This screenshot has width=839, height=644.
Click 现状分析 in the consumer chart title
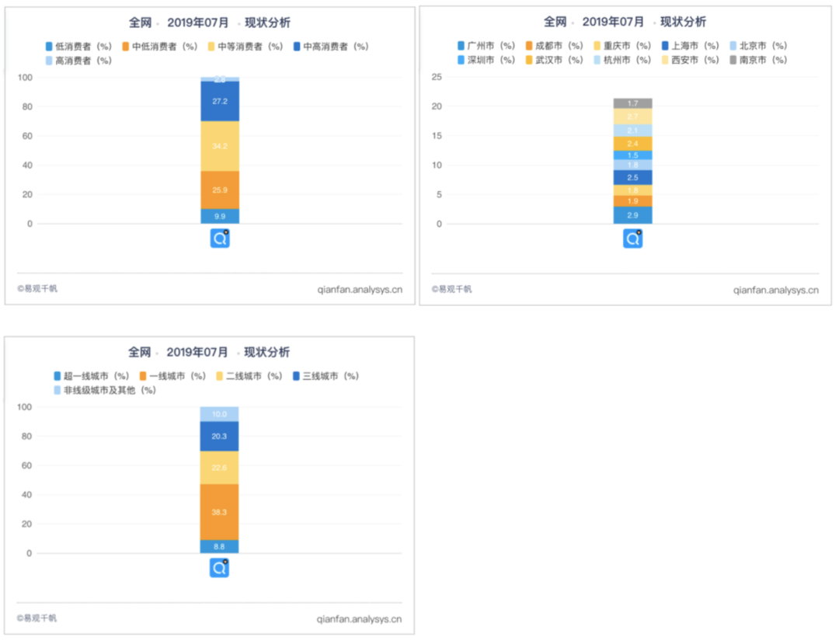pyautogui.click(x=267, y=23)
